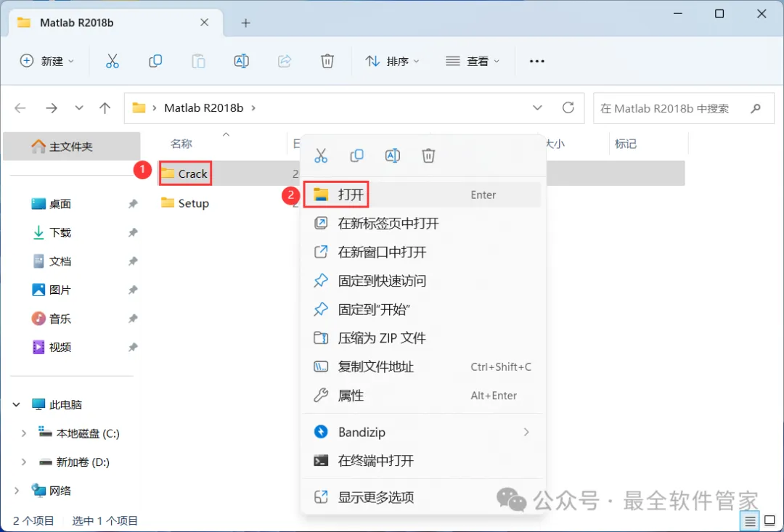Unpin 图片 using its pin icon
784x532 pixels.
pyautogui.click(x=133, y=290)
